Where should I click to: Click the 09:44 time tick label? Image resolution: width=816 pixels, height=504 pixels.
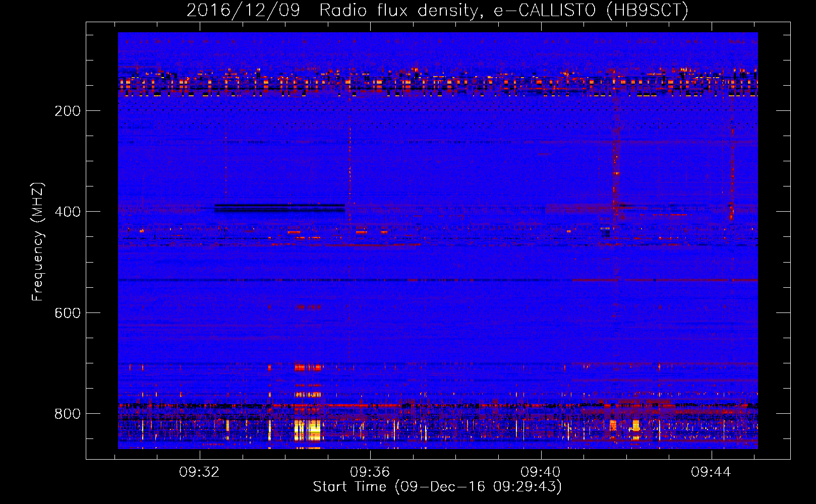pos(711,472)
